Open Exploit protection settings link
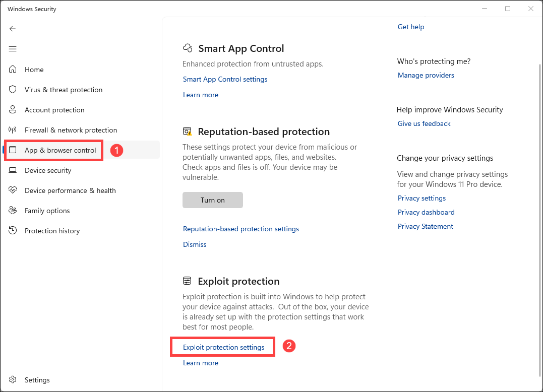Image resolution: width=543 pixels, height=392 pixels. tap(223, 347)
